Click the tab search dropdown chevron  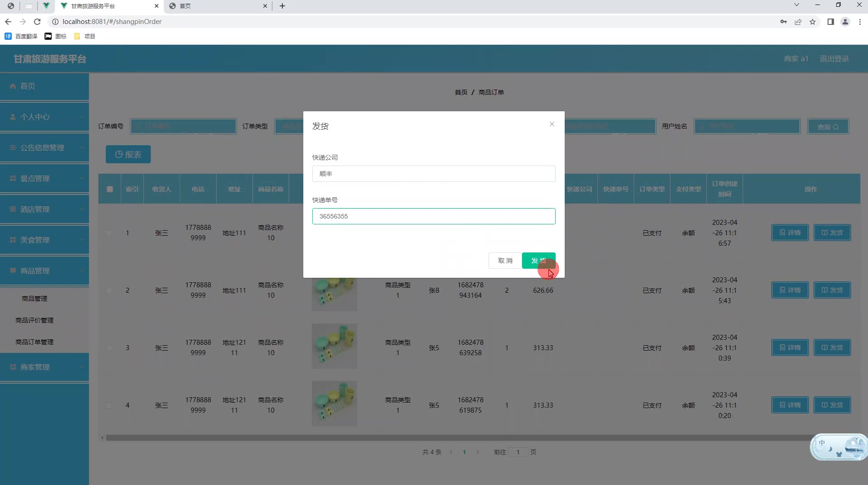click(x=797, y=5)
